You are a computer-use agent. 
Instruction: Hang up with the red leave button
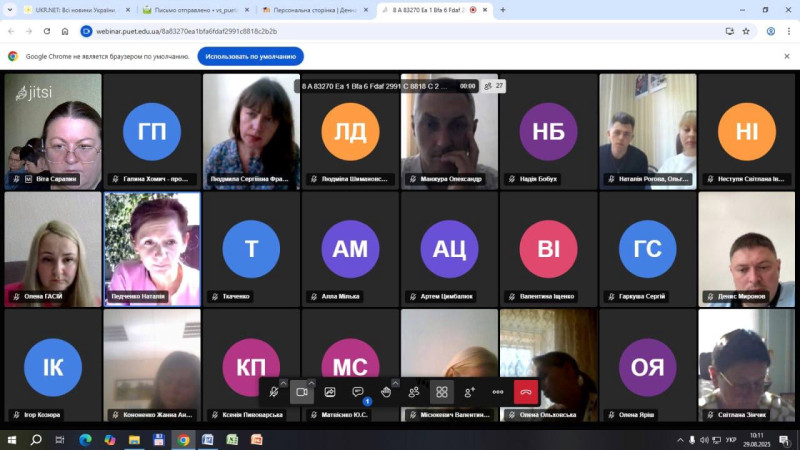pyautogui.click(x=526, y=392)
